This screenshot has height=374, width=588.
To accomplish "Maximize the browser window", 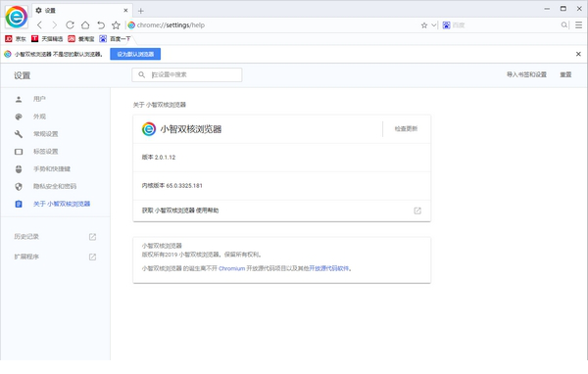I will (x=563, y=9).
